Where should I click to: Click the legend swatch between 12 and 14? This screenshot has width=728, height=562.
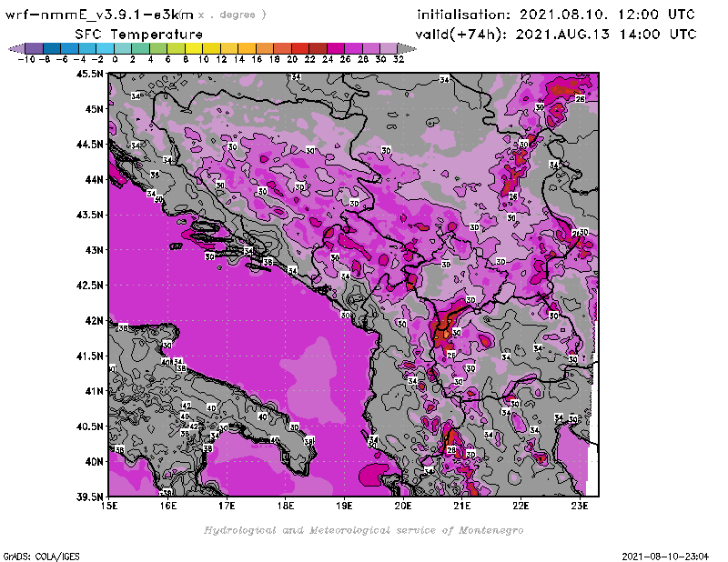pyautogui.click(x=229, y=48)
